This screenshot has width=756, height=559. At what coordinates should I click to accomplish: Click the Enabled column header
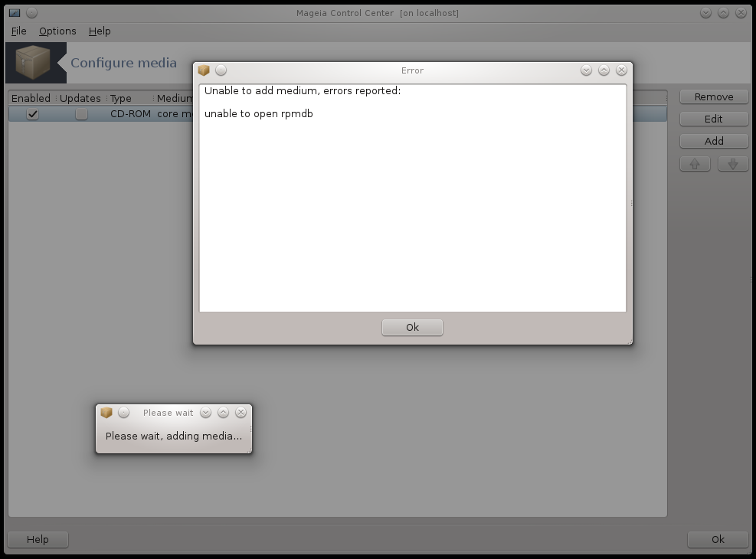[x=31, y=98]
